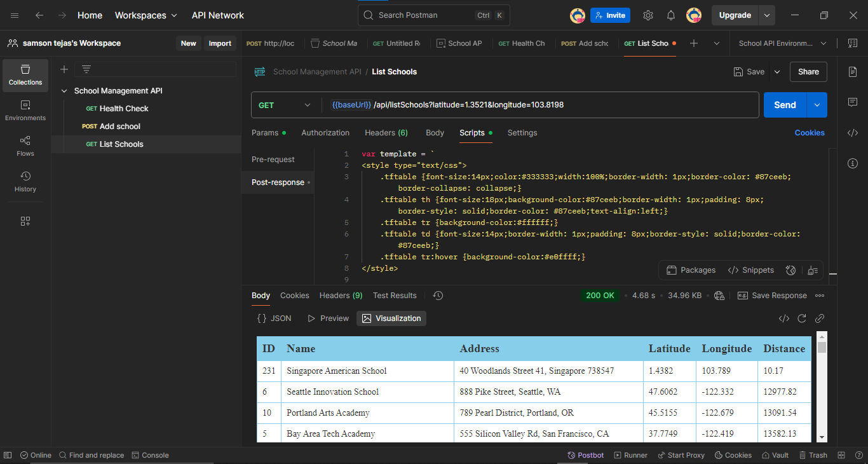The image size is (868, 464).
Task: Open the School API Environment selector
Action: (782, 43)
